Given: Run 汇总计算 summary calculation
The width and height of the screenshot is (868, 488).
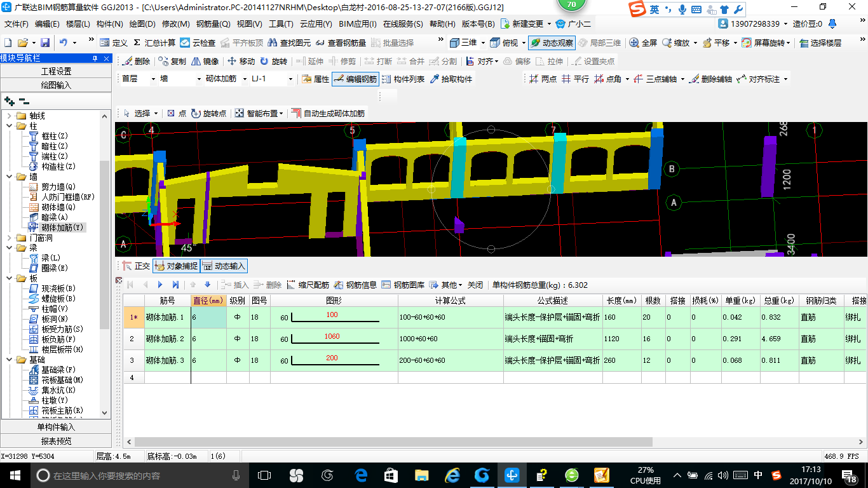Looking at the screenshot, I should [154, 43].
